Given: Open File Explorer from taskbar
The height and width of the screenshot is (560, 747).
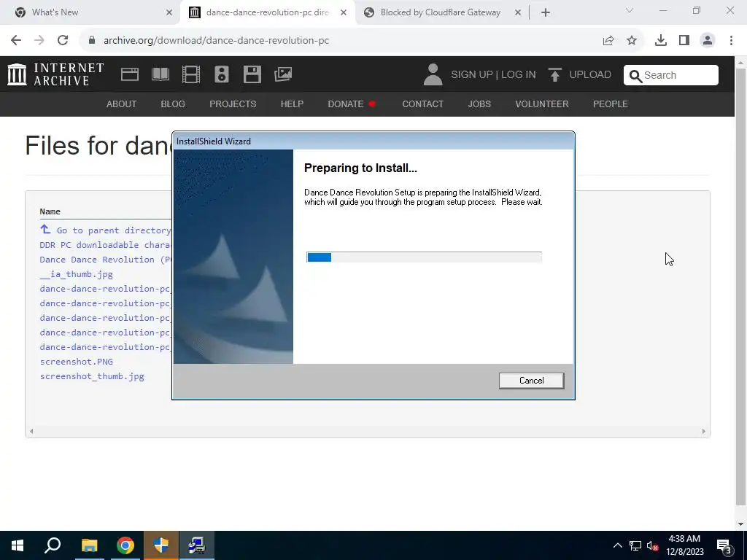Looking at the screenshot, I should click(x=89, y=545).
